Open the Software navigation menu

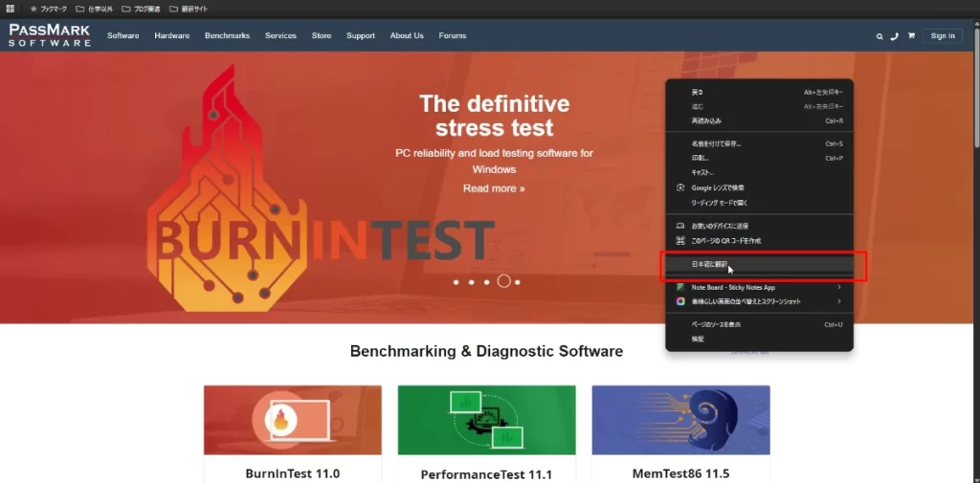[x=122, y=36]
